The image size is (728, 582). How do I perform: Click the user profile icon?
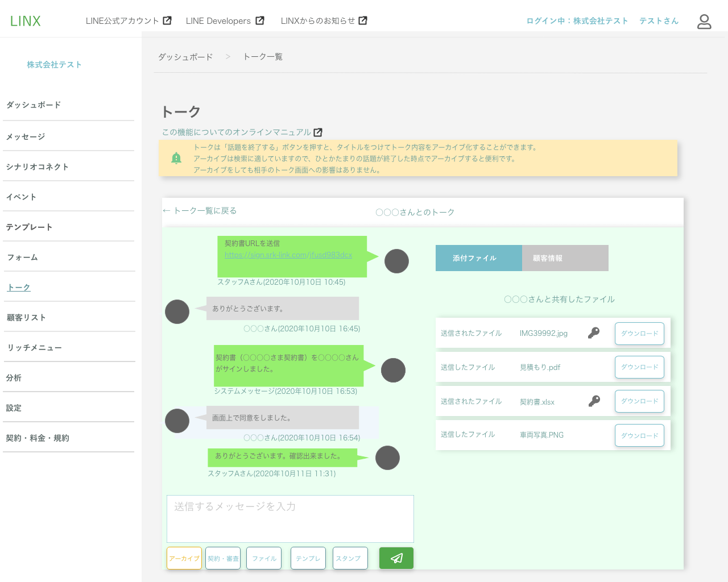(x=704, y=22)
